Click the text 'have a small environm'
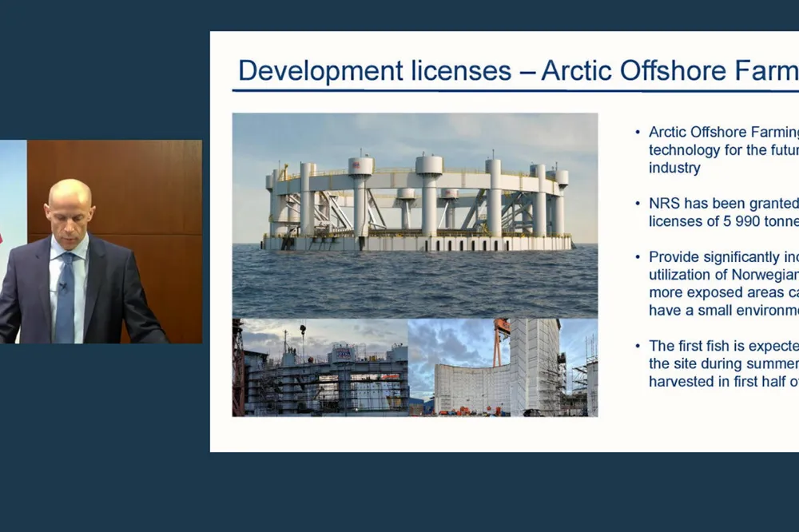Image resolution: width=799 pixels, height=532 pixels. point(724,310)
